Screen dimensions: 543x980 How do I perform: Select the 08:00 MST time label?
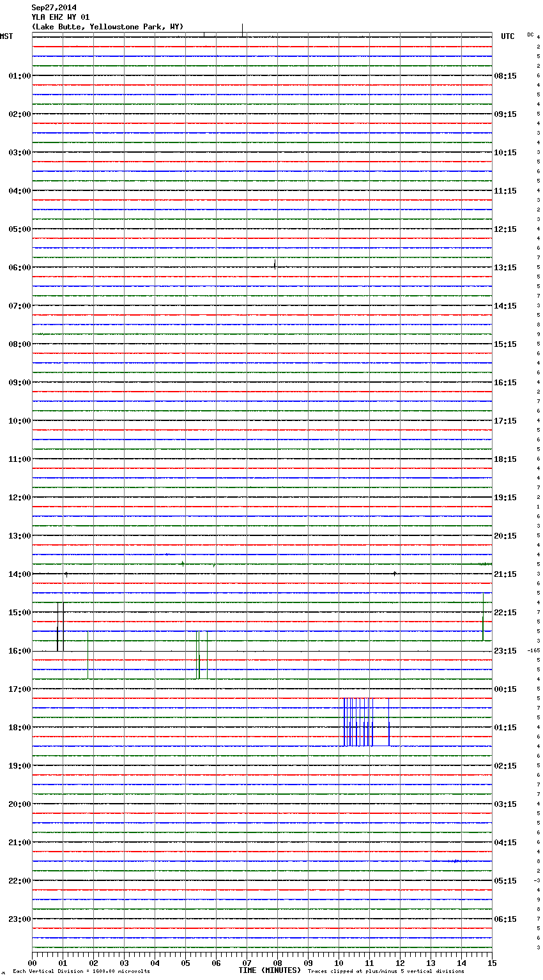[19, 344]
